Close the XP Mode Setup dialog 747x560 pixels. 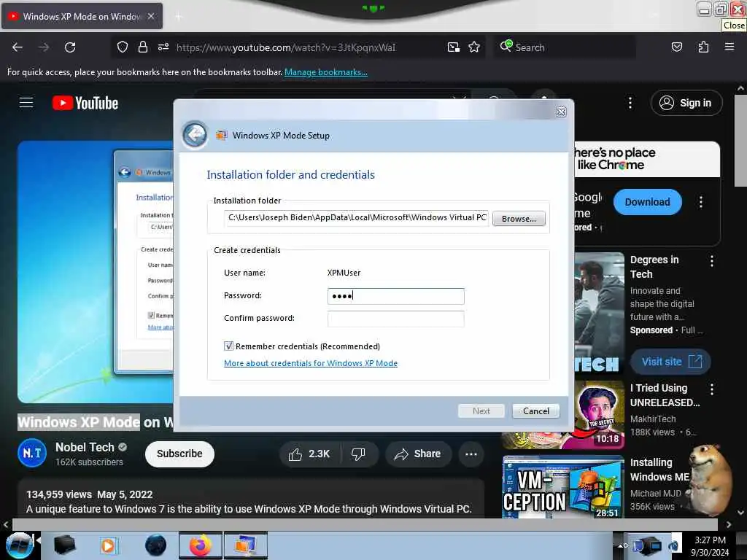[x=561, y=112]
